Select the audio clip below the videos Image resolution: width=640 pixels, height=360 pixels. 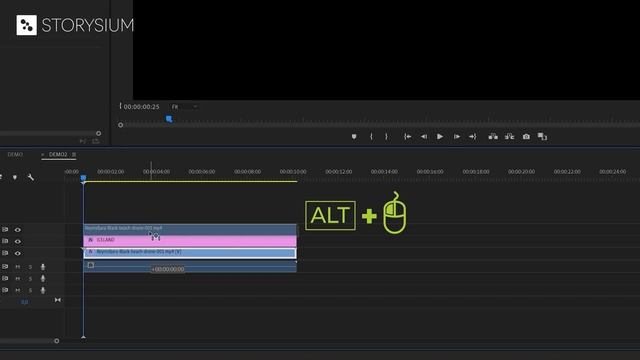coord(190,266)
